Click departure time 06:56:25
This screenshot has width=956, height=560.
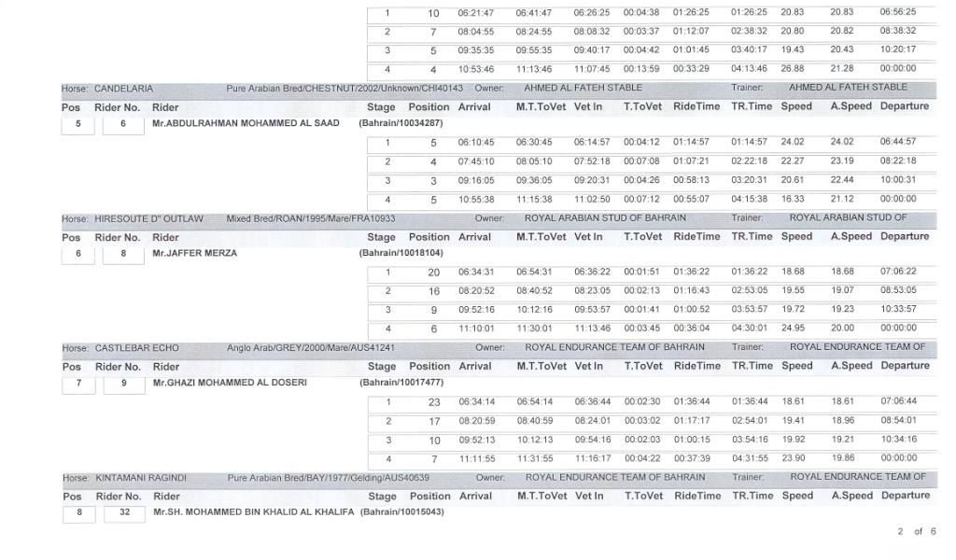(x=898, y=12)
